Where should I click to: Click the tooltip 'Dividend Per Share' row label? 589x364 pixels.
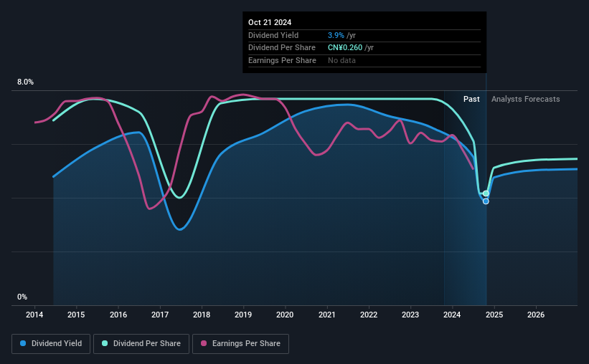click(282, 48)
